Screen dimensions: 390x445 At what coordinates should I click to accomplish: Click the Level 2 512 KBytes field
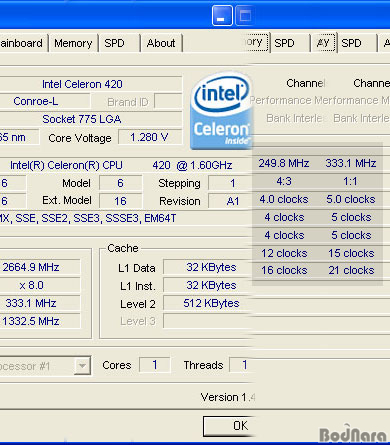click(x=208, y=303)
